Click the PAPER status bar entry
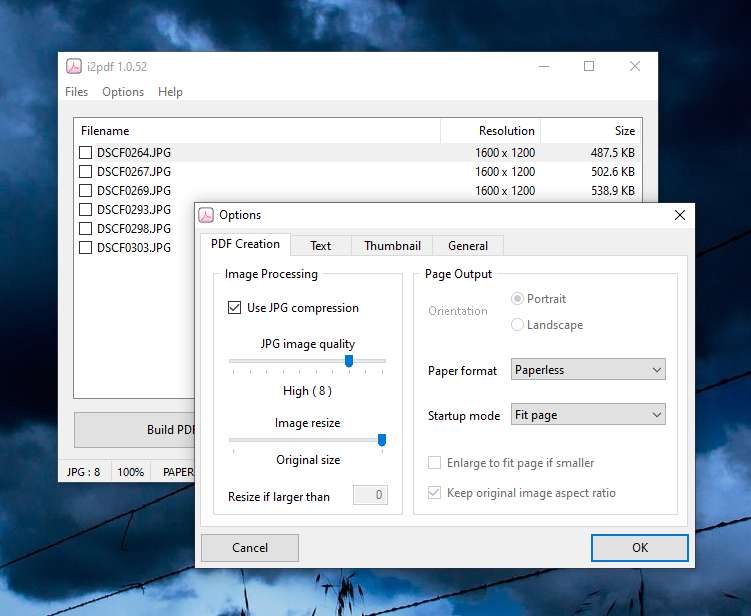 [178, 472]
